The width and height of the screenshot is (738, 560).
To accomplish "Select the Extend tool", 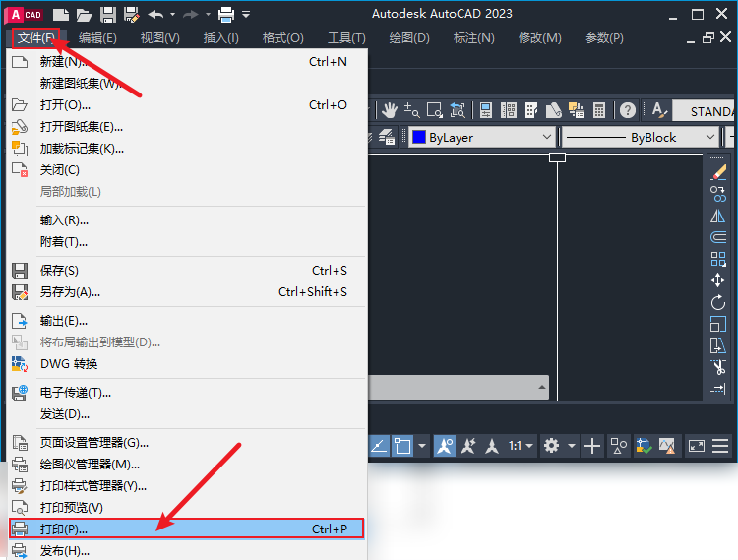I will tap(718, 389).
